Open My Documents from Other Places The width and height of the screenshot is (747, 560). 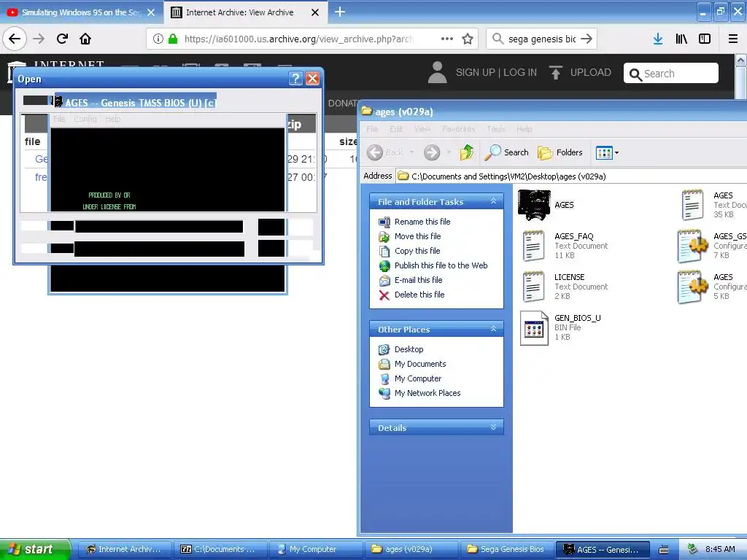click(420, 364)
